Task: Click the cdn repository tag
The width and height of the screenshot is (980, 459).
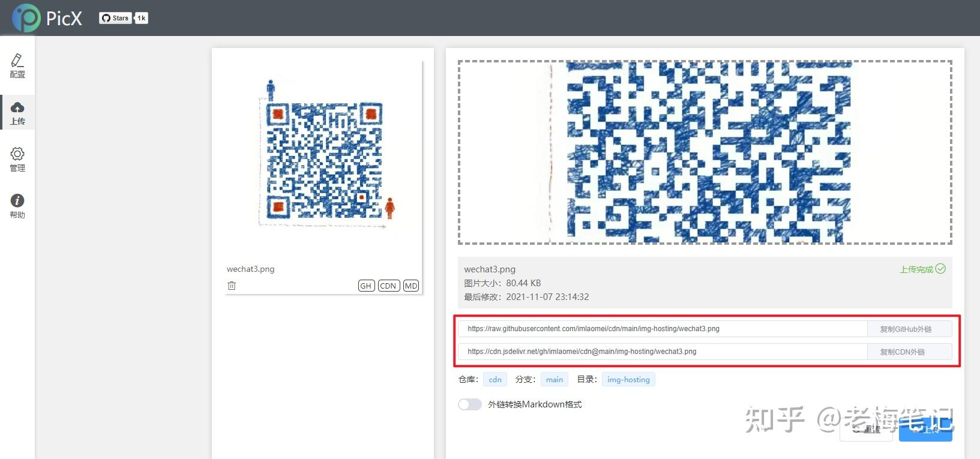Action: (x=495, y=379)
